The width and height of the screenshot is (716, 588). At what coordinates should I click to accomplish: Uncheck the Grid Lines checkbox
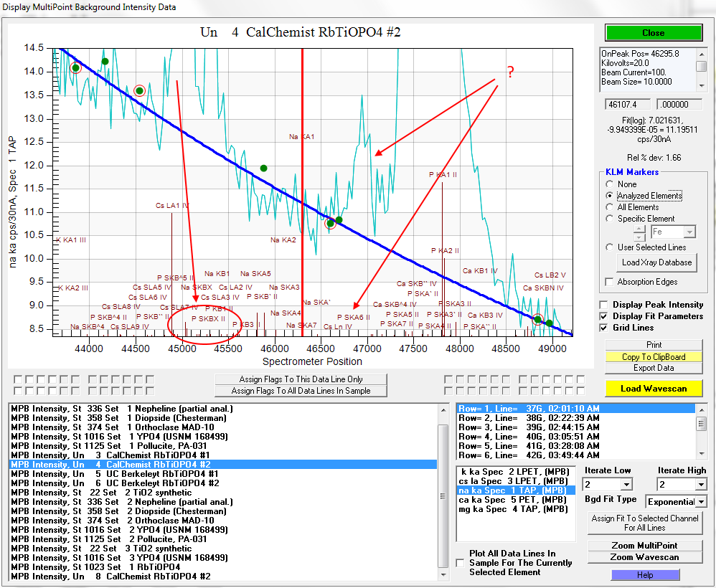point(604,328)
